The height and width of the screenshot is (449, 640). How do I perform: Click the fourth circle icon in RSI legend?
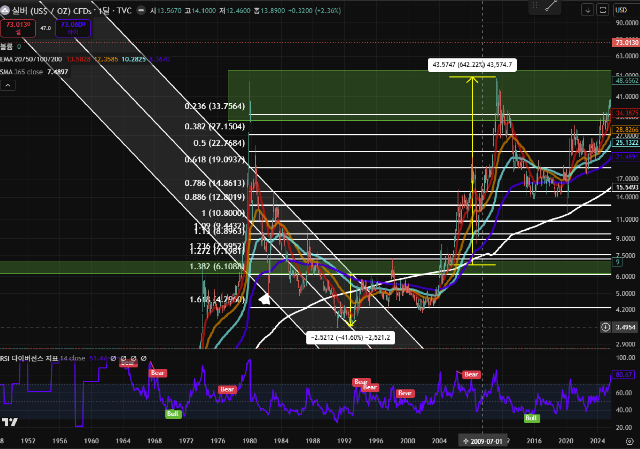pos(144,358)
